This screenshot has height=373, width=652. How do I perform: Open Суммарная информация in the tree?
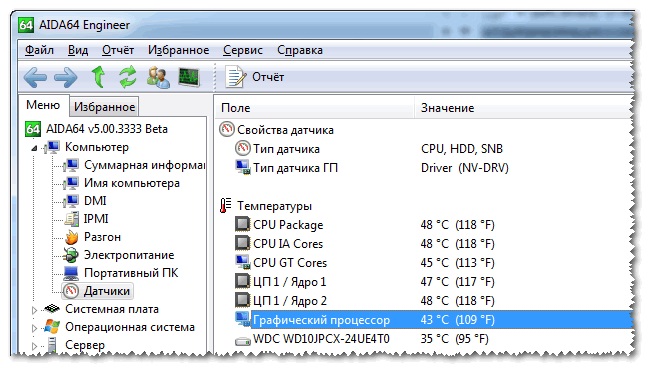145,165
